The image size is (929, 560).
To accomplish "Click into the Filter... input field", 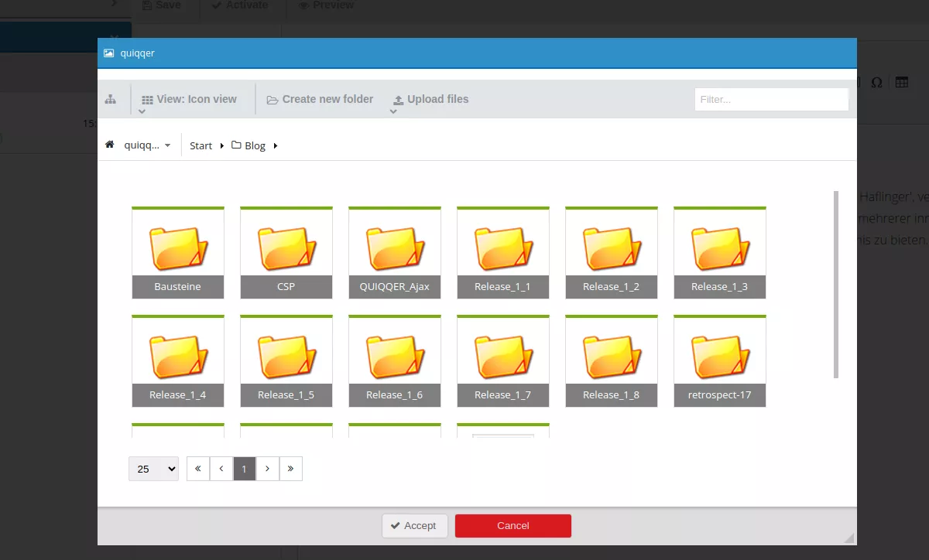I will (x=771, y=99).
